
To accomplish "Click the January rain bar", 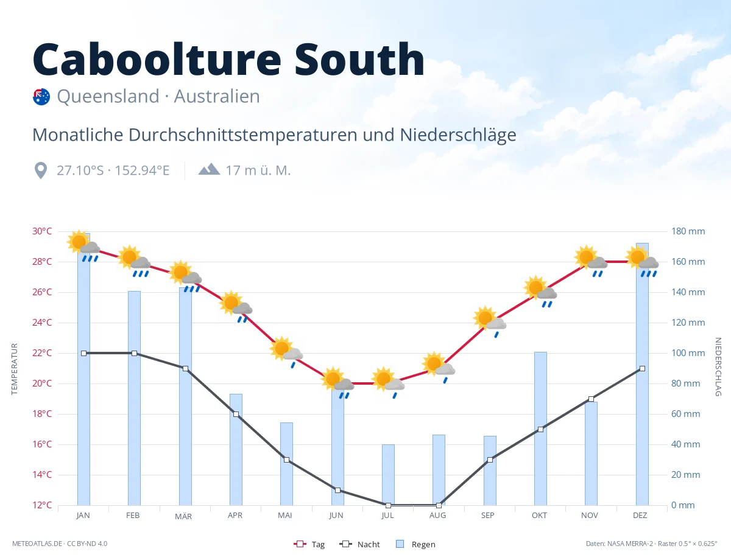I will pos(83,369).
